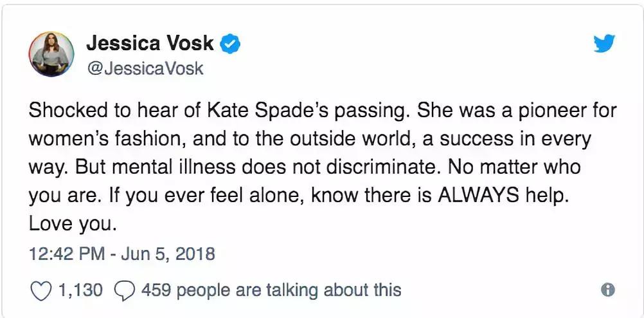The height and width of the screenshot is (318, 644).
Task: Open Jessica Vosk's profile picture
Action: coord(51,53)
